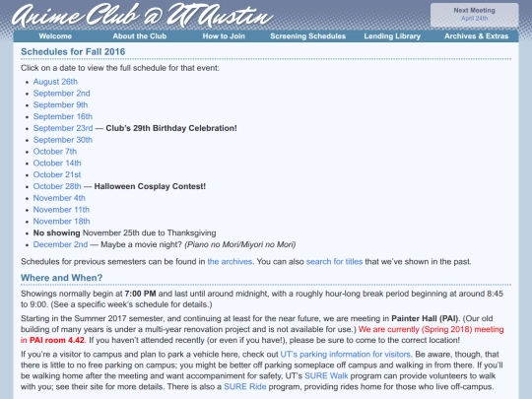The image size is (532, 399).
Task: Click the Next Meeting label
Action: pyautogui.click(x=474, y=11)
